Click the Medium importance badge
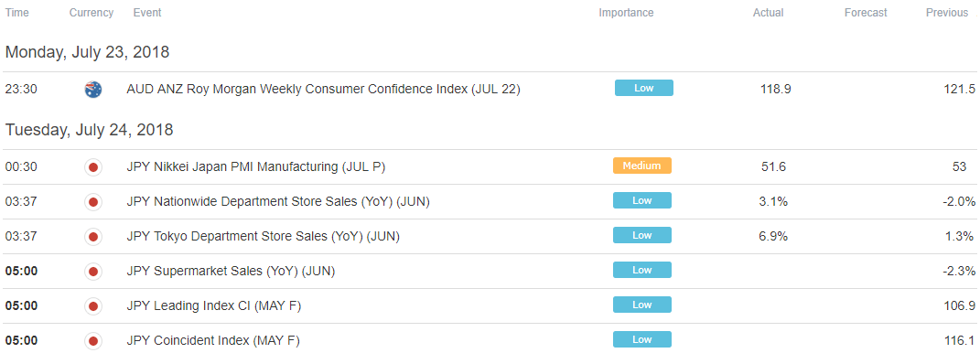 click(x=641, y=166)
